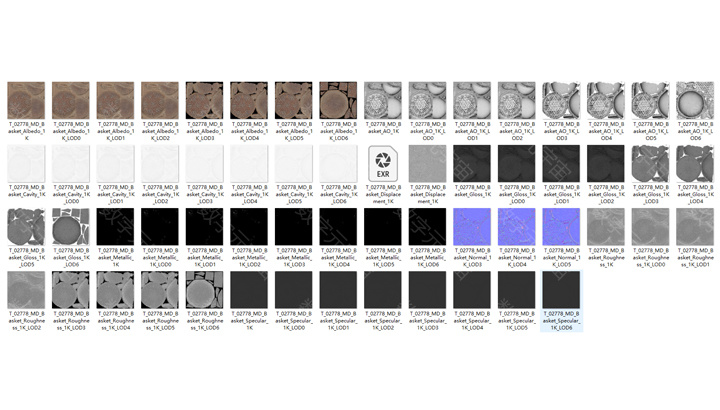Viewport: 720px width, 410px height.
Task: Click the Cavity_1K_LOD0 file name
Action: (x=71, y=194)
